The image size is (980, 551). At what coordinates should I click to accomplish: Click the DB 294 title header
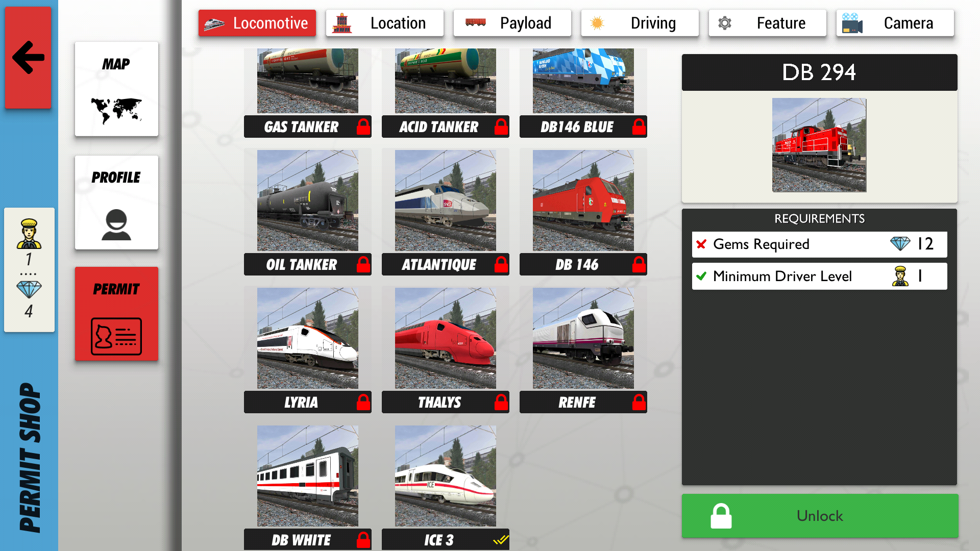tap(819, 72)
